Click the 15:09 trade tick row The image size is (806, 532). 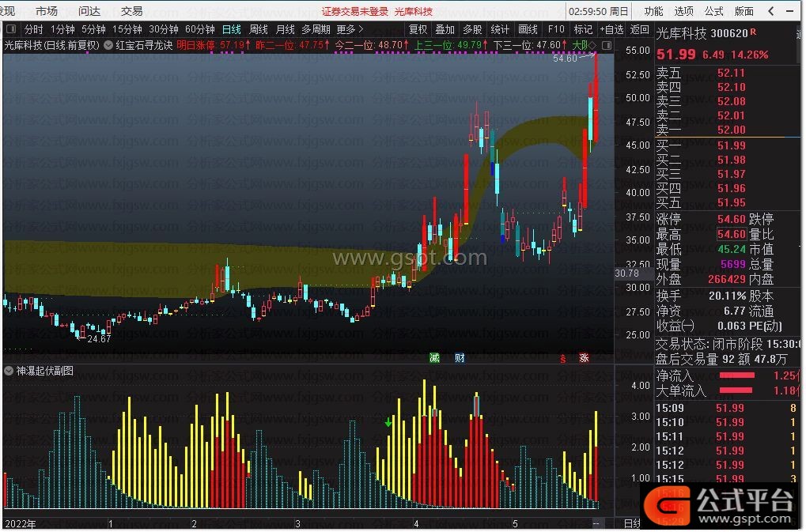tap(727, 408)
